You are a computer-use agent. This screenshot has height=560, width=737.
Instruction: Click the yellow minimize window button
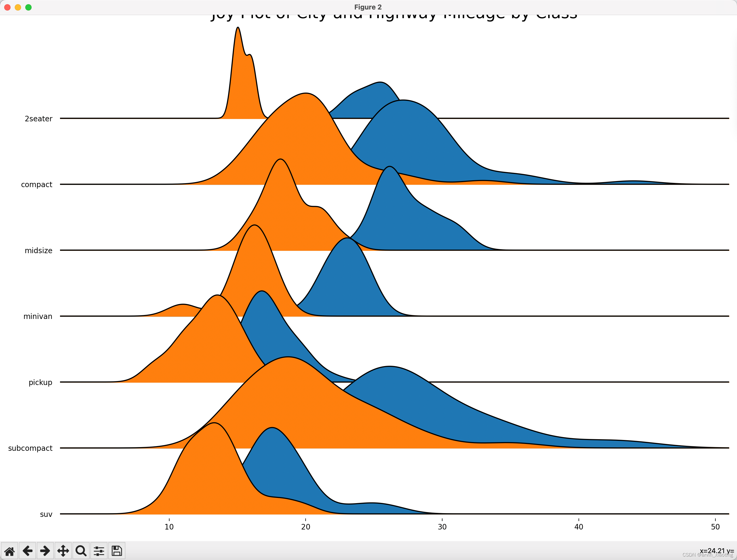tap(18, 7)
